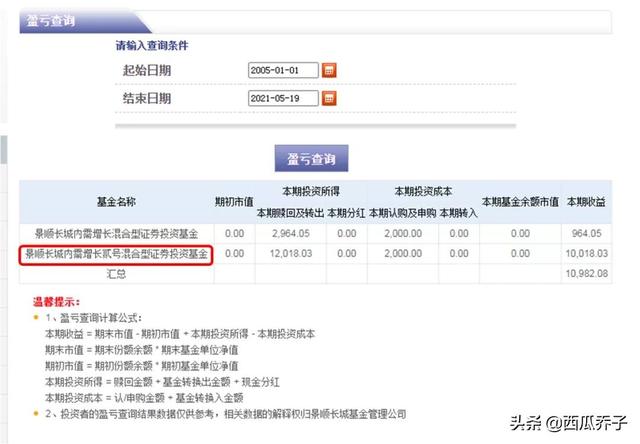Click the formula line starting 本期投资所得 =
The width and height of the screenshot is (640, 444).
(x=162, y=382)
